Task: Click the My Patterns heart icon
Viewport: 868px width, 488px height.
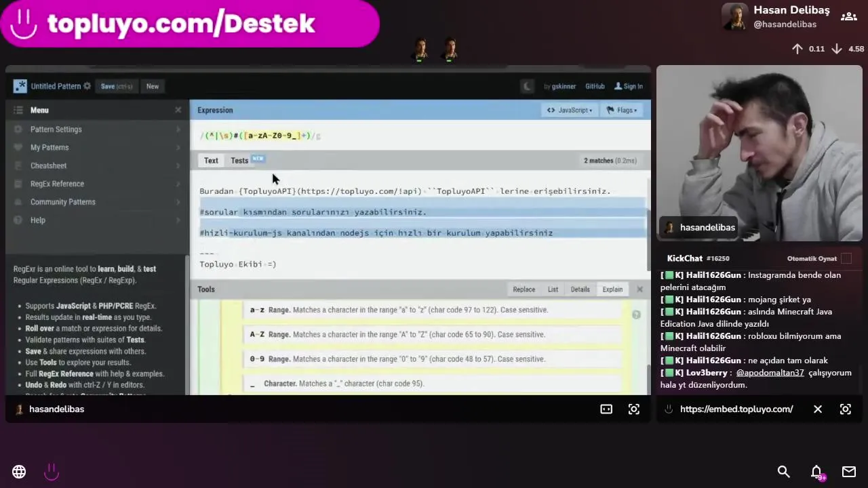Action: 18,147
